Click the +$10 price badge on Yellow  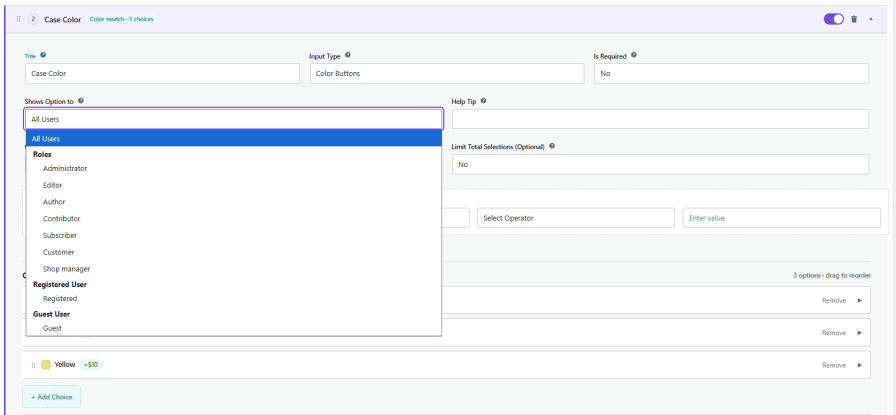(x=90, y=365)
